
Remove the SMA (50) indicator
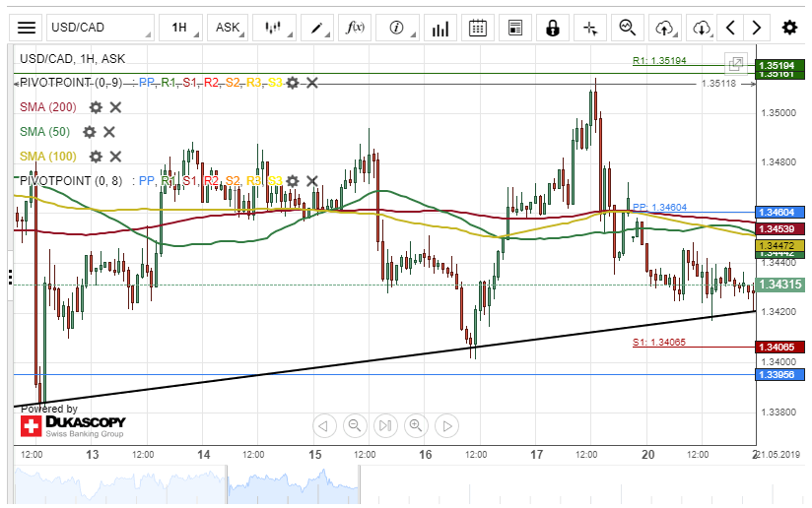click(x=109, y=132)
